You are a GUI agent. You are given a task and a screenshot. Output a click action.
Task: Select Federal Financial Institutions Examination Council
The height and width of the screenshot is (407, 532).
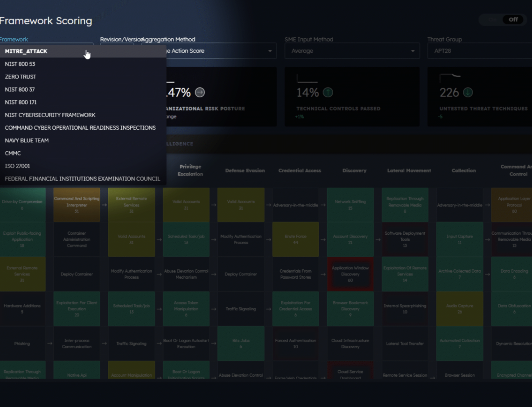pyautogui.click(x=83, y=179)
